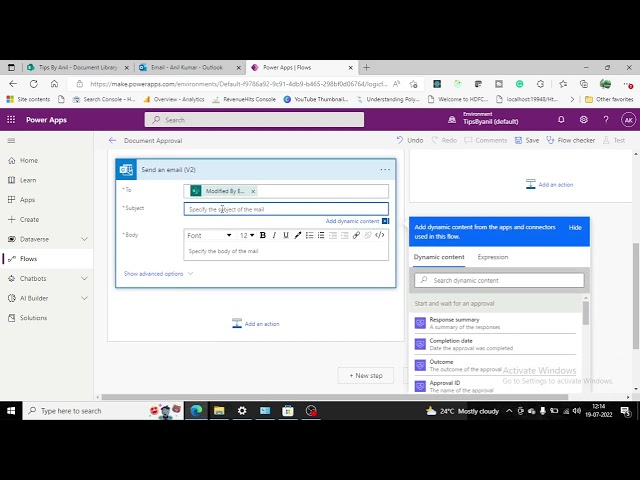The width and height of the screenshot is (640, 480).
Task: Select Outcome dynamic content item
Action: click(x=495, y=365)
